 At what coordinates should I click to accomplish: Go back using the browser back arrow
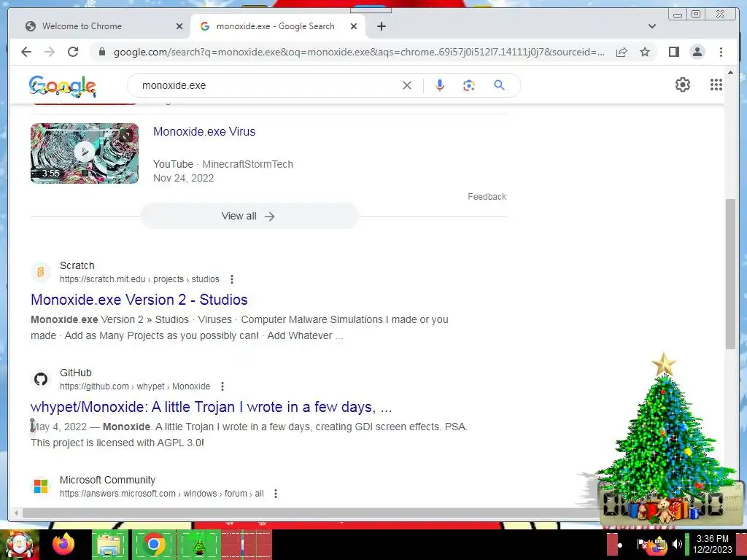(x=26, y=52)
